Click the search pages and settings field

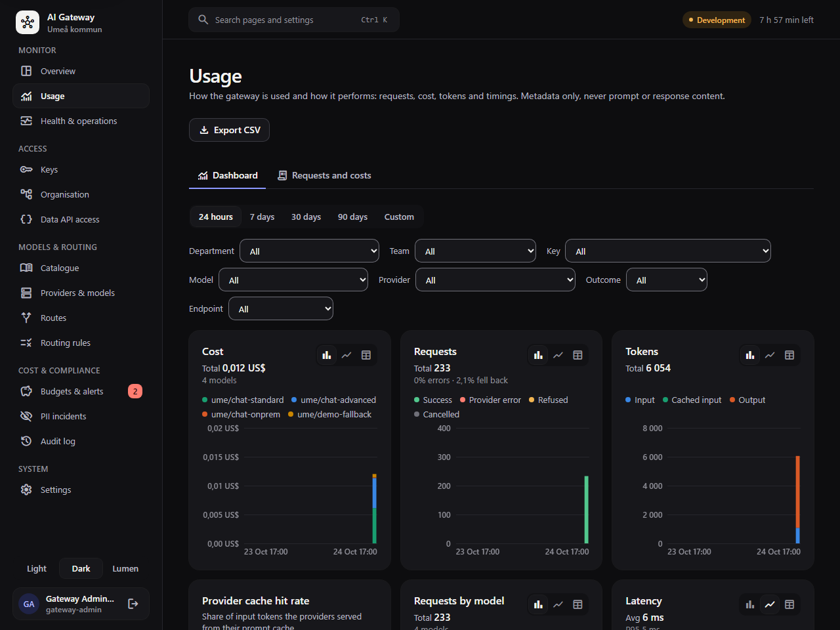pos(294,20)
